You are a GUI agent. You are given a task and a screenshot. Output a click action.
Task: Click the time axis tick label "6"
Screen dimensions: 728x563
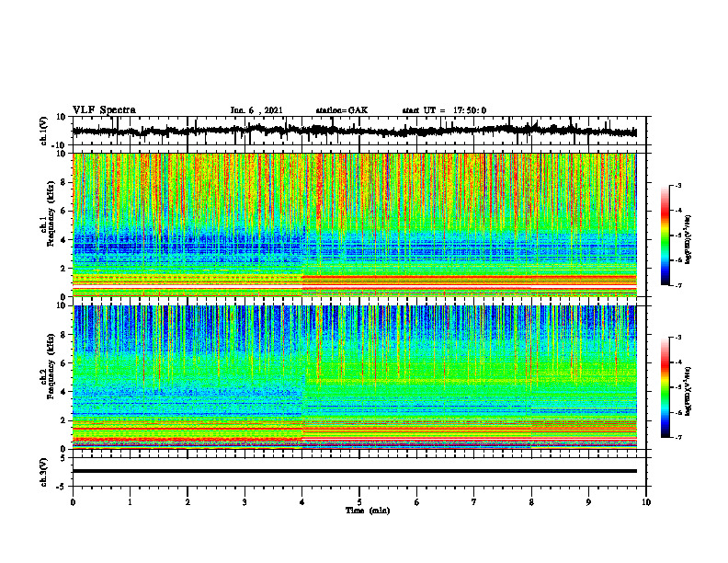point(417,502)
